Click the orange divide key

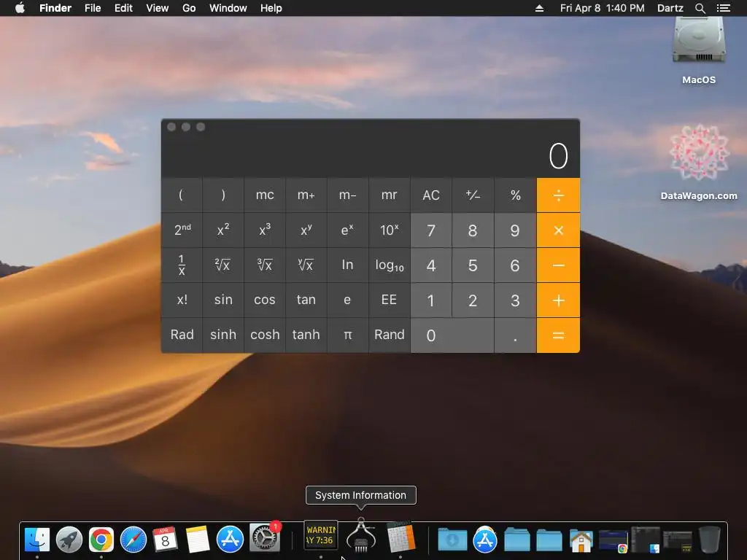(558, 195)
